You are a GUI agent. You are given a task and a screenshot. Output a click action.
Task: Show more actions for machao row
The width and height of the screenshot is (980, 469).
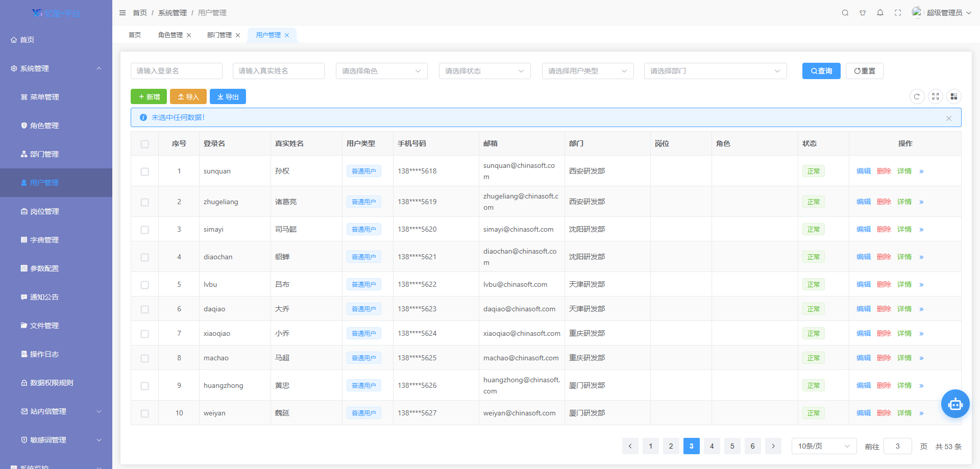921,358
